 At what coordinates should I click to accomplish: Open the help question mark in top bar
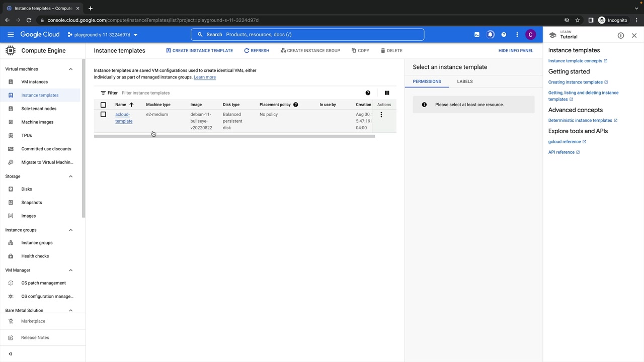[504, 35]
